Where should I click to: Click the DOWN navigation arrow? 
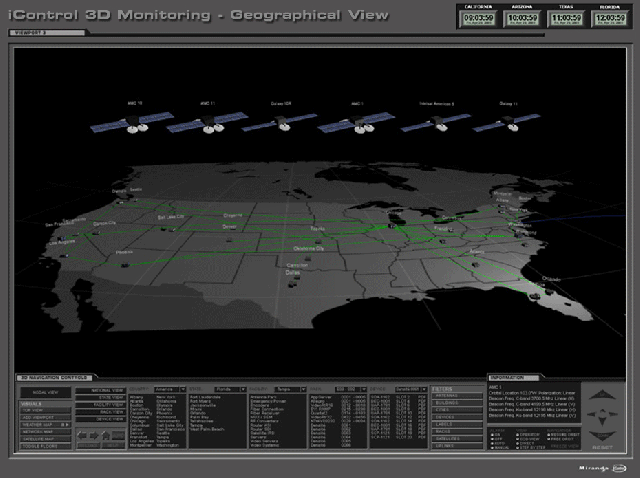[602, 436]
